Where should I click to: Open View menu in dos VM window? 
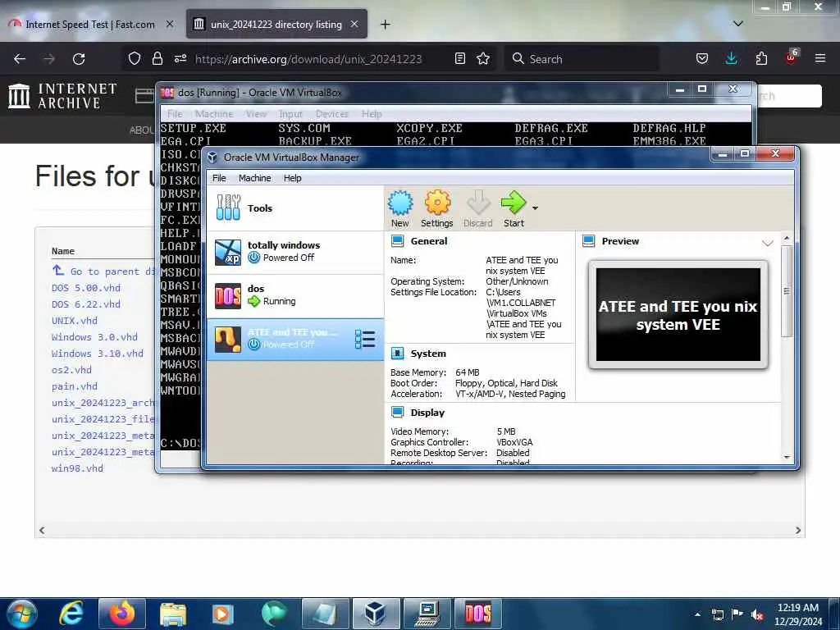coord(256,113)
